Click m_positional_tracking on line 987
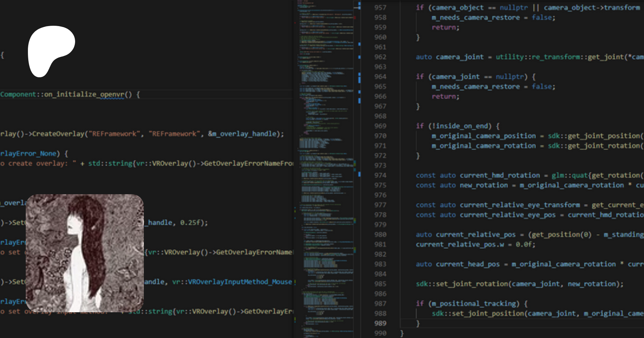 [474, 304]
